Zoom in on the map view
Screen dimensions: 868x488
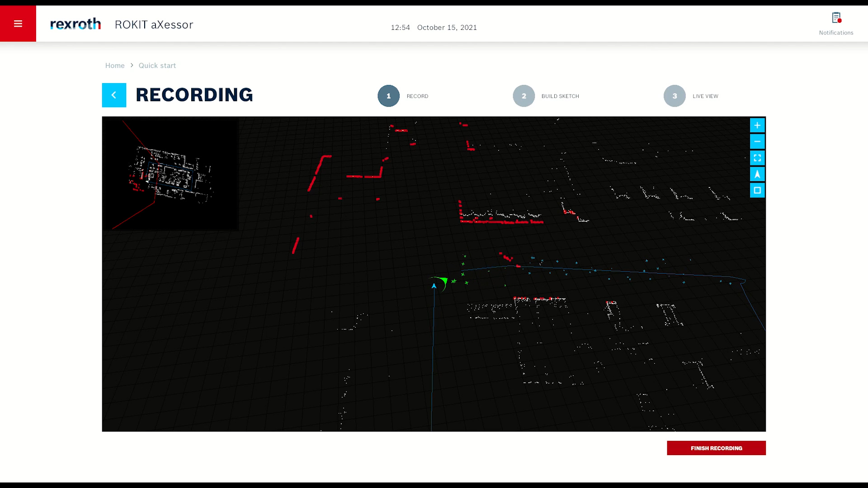(757, 125)
